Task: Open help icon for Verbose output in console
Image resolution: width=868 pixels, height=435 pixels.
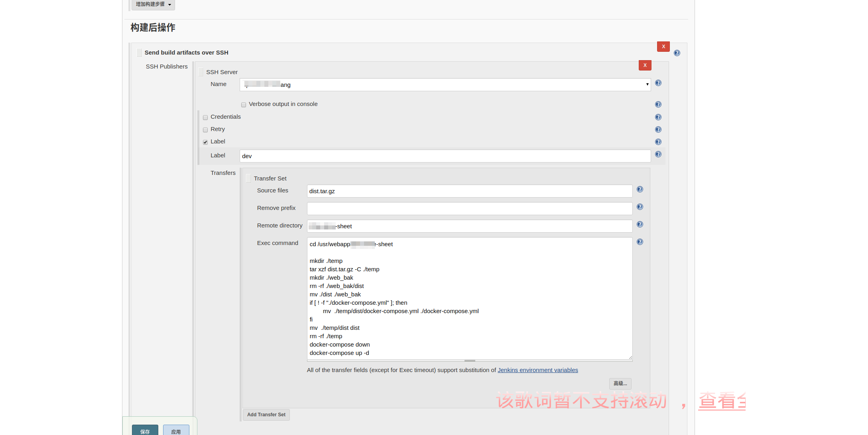Action: (x=658, y=104)
